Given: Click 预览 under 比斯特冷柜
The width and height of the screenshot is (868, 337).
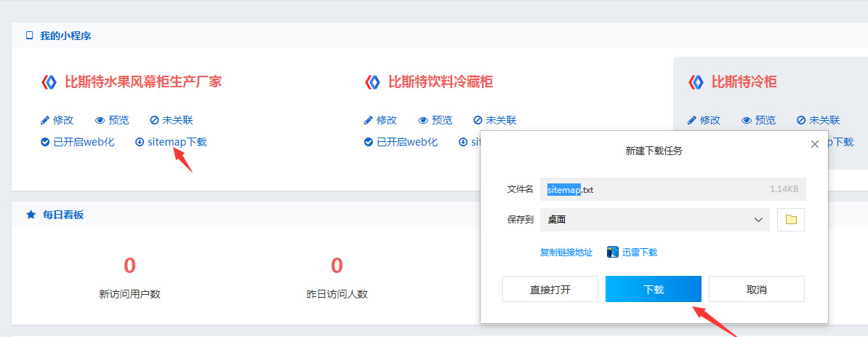Looking at the screenshot, I should 758,120.
